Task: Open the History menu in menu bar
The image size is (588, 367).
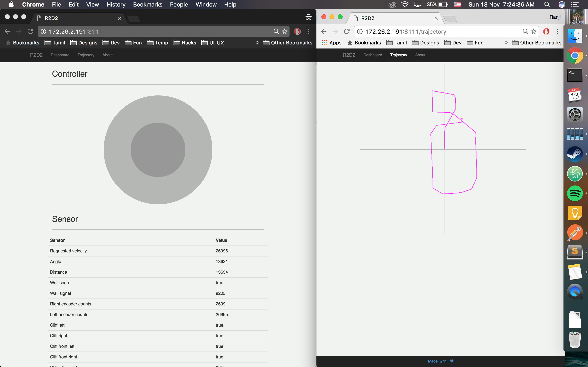Action: click(x=116, y=4)
